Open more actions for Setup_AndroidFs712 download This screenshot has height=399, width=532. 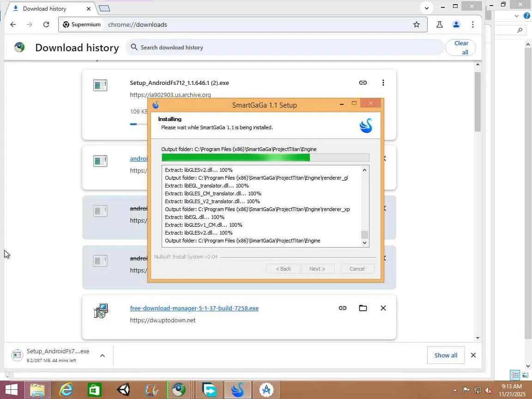pyautogui.click(x=383, y=83)
